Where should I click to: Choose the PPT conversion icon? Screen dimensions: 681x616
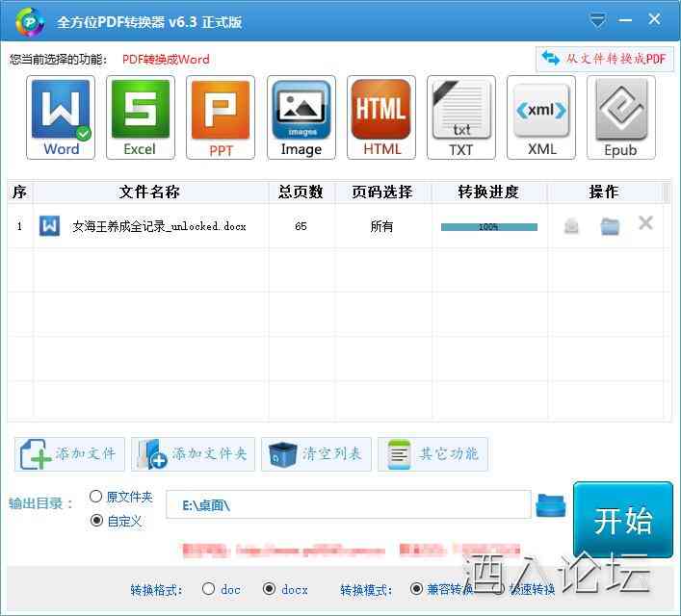(x=221, y=117)
